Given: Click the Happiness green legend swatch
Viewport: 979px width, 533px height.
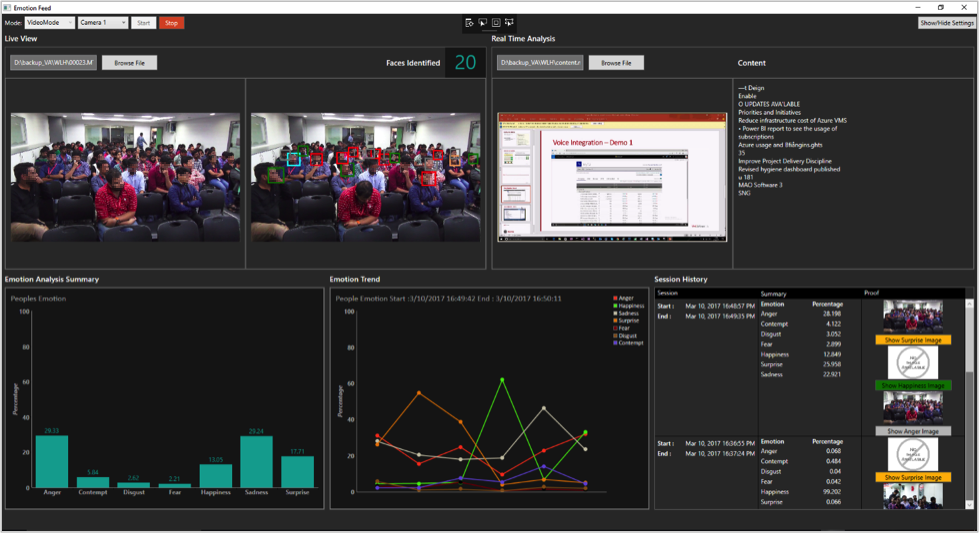Looking at the screenshot, I should (x=616, y=306).
